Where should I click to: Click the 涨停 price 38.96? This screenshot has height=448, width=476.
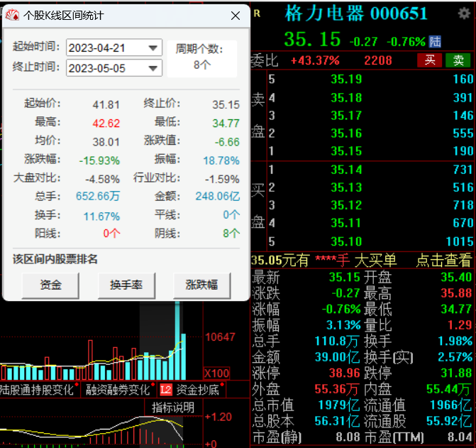(x=344, y=373)
